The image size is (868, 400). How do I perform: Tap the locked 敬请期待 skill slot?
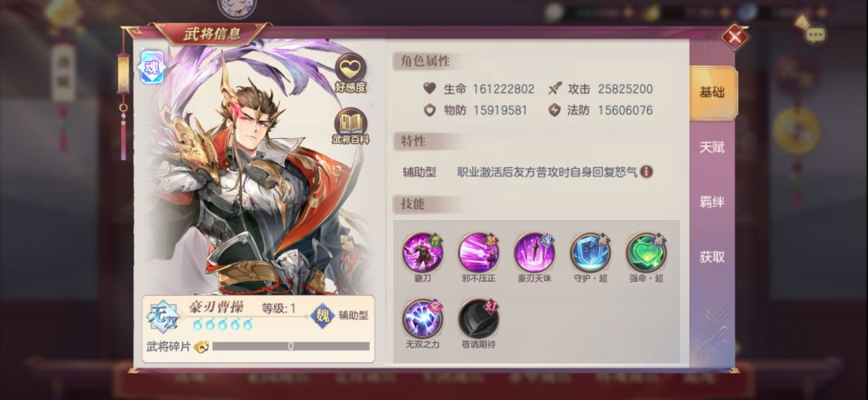pyautogui.click(x=478, y=319)
